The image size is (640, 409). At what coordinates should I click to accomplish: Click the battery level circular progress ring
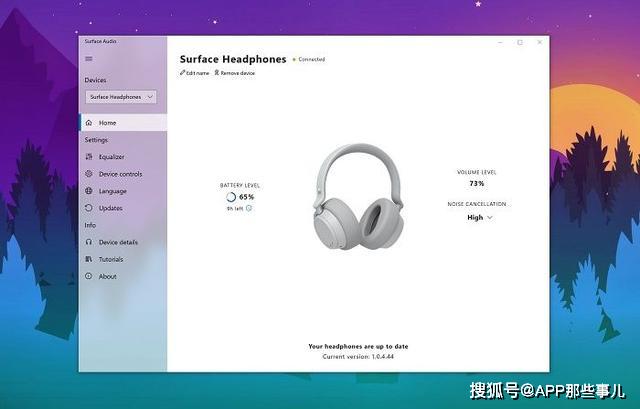coord(231,197)
